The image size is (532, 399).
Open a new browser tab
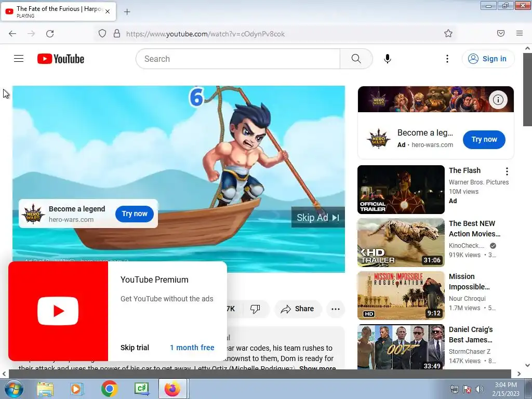(x=127, y=12)
